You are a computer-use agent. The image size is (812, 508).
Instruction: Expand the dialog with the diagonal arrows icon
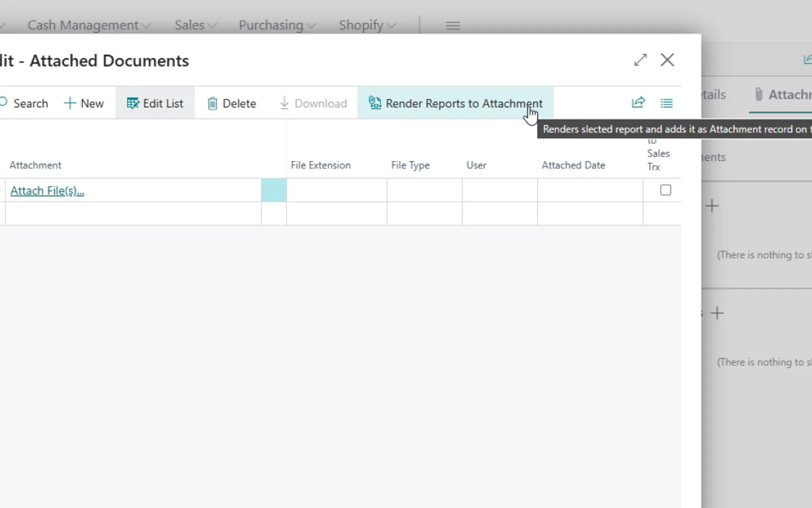coord(640,60)
